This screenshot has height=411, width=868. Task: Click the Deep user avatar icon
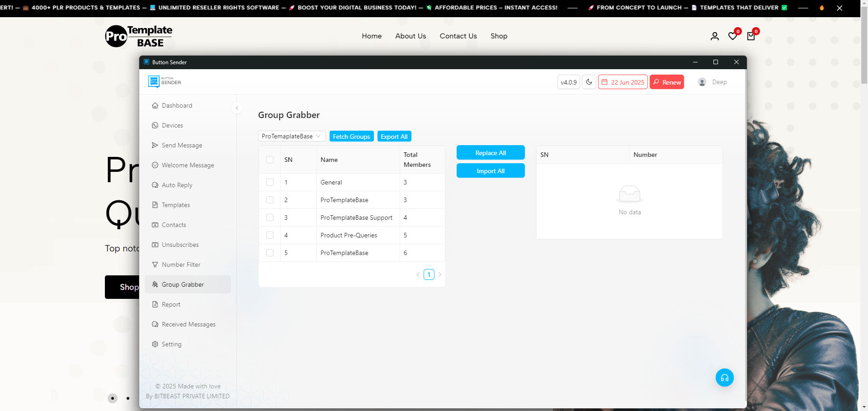pos(702,82)
